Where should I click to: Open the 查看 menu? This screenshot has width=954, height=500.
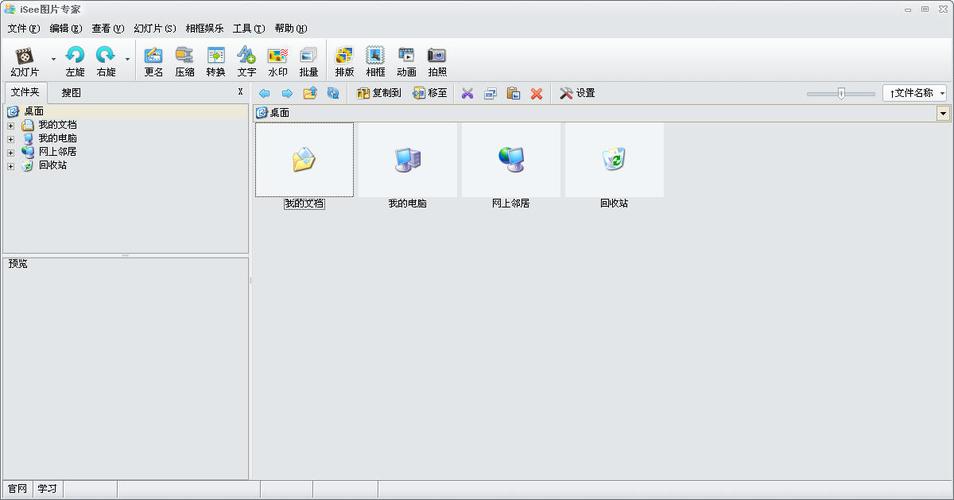pyautogui.click(x=108, y=29)
